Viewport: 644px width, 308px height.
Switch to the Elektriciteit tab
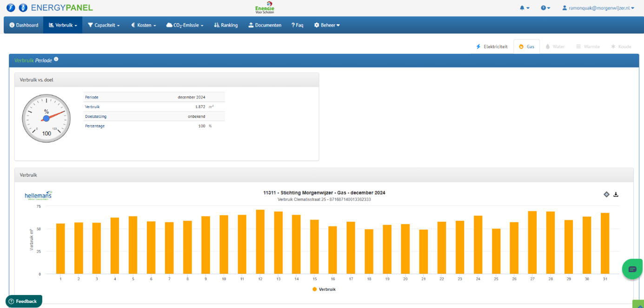pyautogui.click(x=491, y=46)
